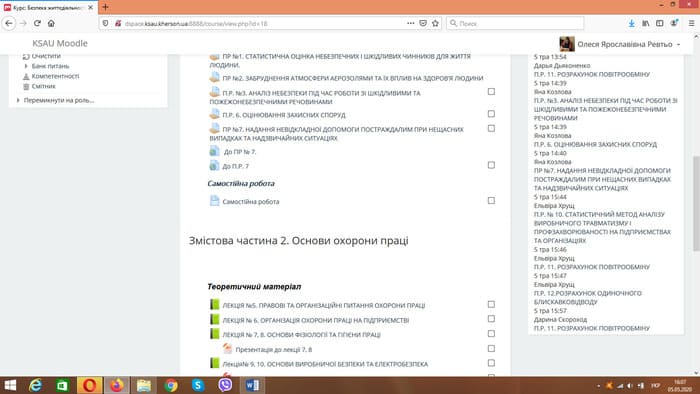Click the До ПР № 7. resource icon

(x=214, y=151)
